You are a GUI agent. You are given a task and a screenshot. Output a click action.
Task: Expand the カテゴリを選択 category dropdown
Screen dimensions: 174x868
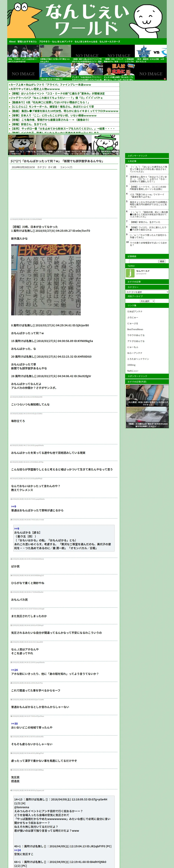(x=147, y=292)
